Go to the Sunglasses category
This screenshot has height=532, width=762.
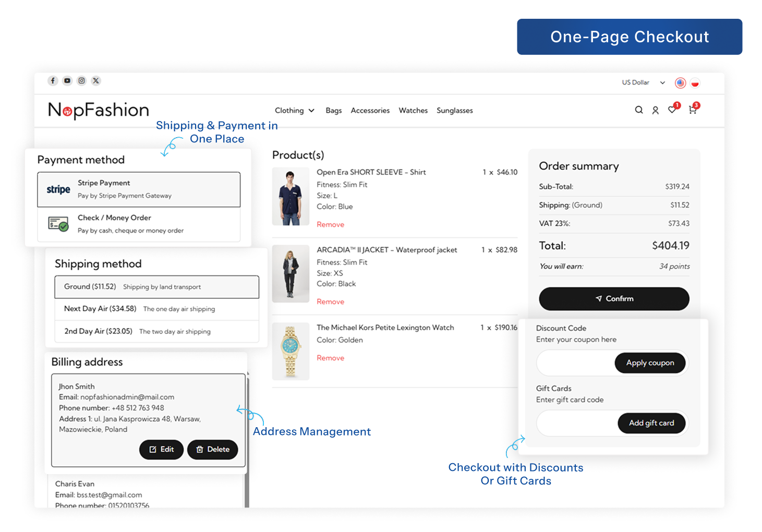[455, 111]
